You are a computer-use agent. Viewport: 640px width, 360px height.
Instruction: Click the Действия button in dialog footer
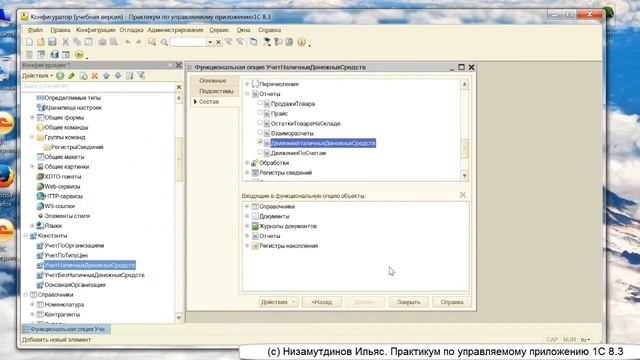tap(278, 302)
